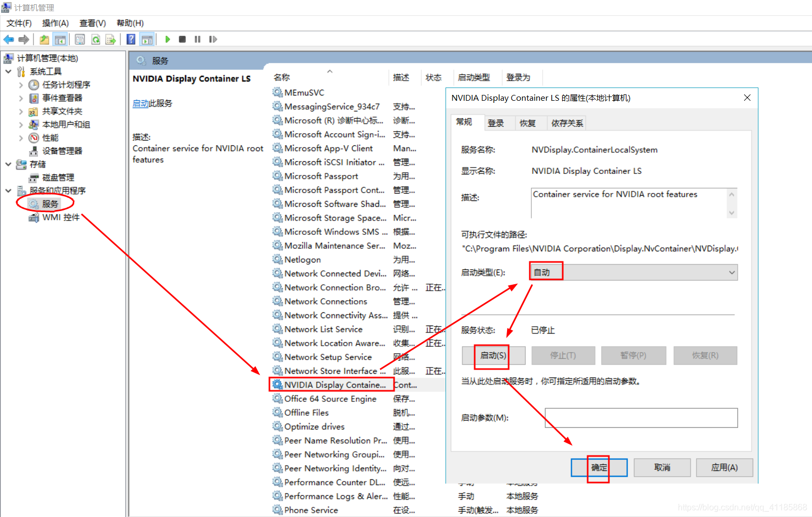Expand the 性能 node arrow
Screen dimensions: 812x517
tap(21, 138)
